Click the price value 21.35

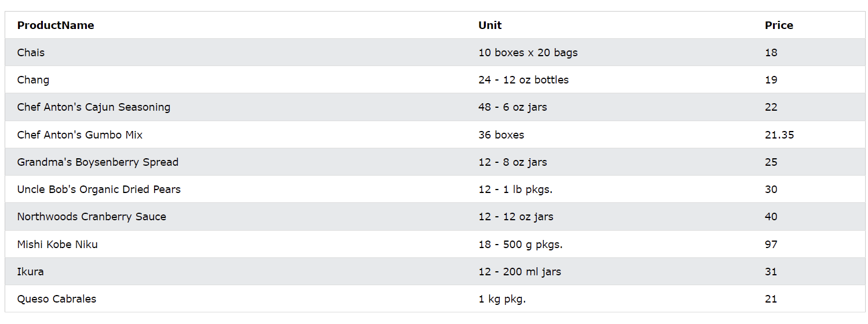pyautogui.click(x=779, y=135)
